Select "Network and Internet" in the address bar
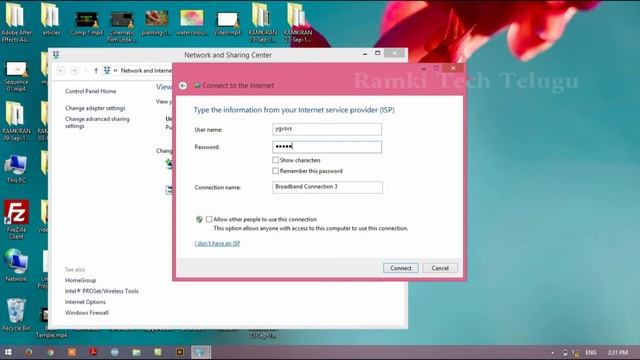 coord(147,71)
